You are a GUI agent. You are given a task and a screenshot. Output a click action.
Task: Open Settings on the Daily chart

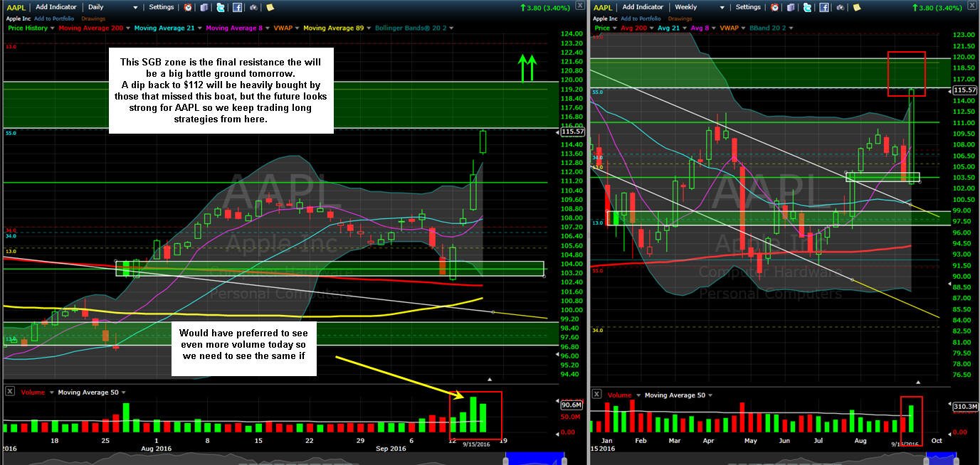point(162,7)
